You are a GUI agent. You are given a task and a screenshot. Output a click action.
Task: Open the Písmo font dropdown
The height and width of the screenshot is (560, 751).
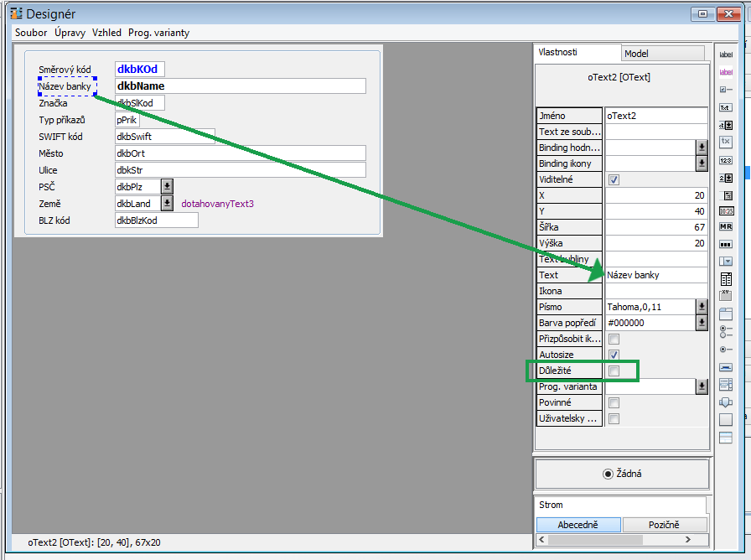coord(702,307)
